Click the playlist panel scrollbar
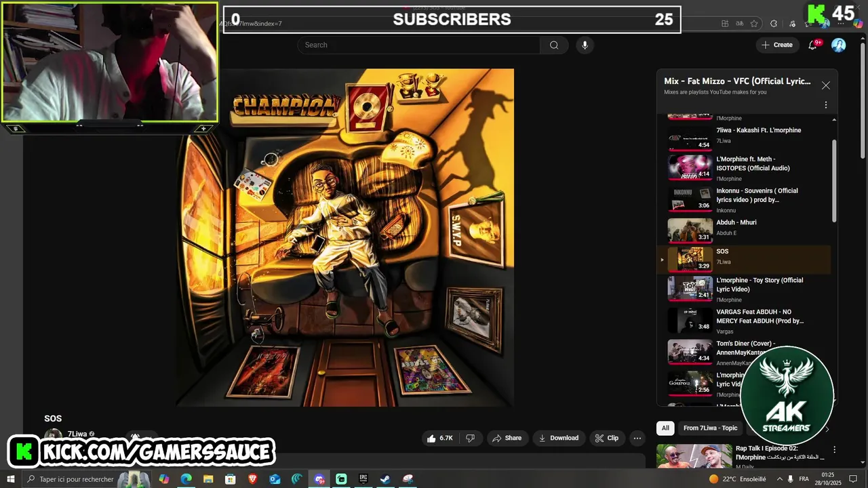 point(834,180)
